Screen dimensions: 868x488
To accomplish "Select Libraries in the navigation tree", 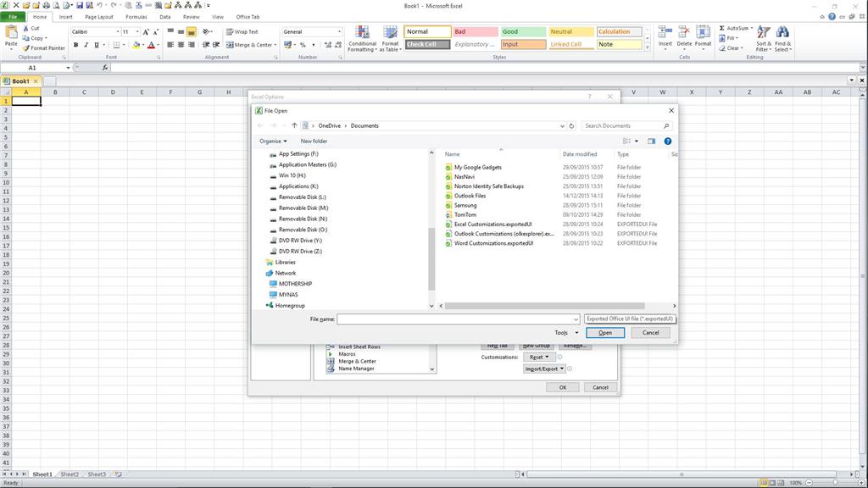I will tap(285, 262).
